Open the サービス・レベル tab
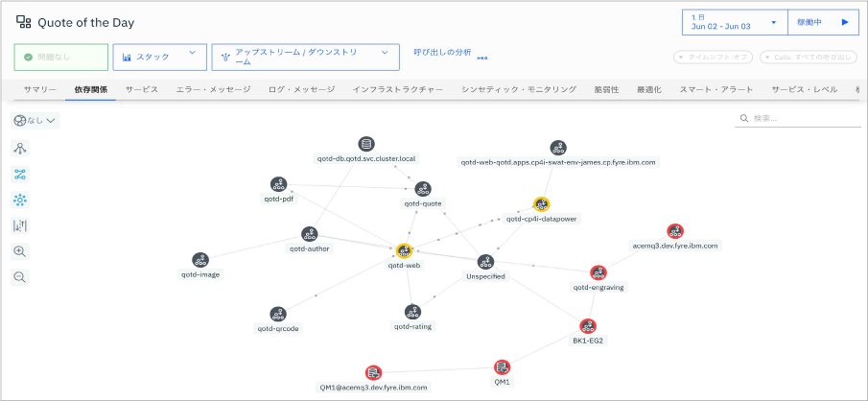Screen dimensions: 868x401 point(805,89)
